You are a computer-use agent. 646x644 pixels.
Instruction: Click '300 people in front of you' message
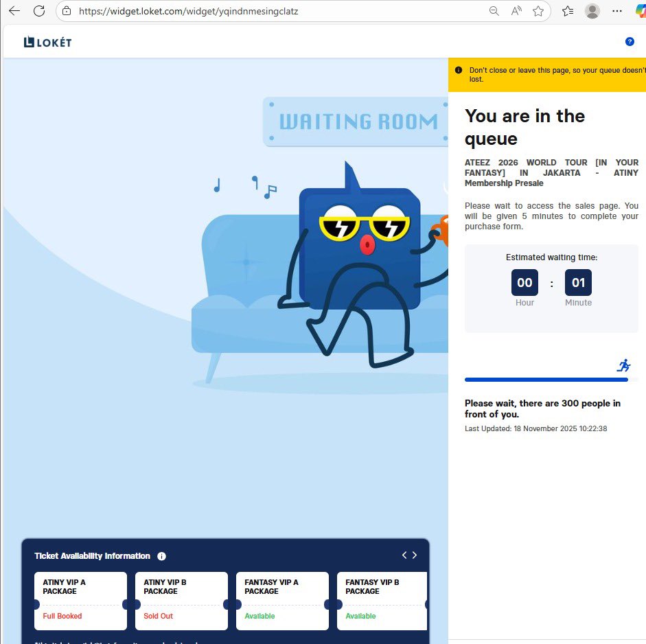coord(542,409)
